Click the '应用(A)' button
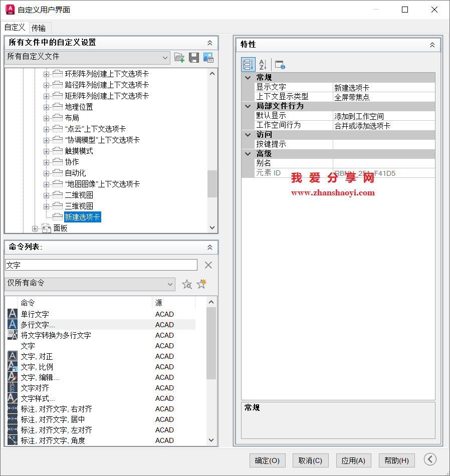This screenshot has height=476, width=450. (x=353, y=460)
